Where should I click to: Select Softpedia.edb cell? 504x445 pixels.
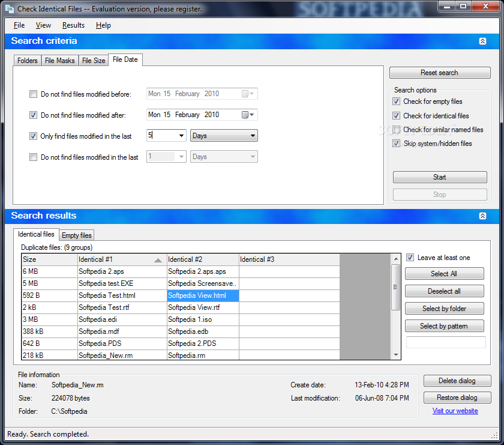click(x=203, y=331)
